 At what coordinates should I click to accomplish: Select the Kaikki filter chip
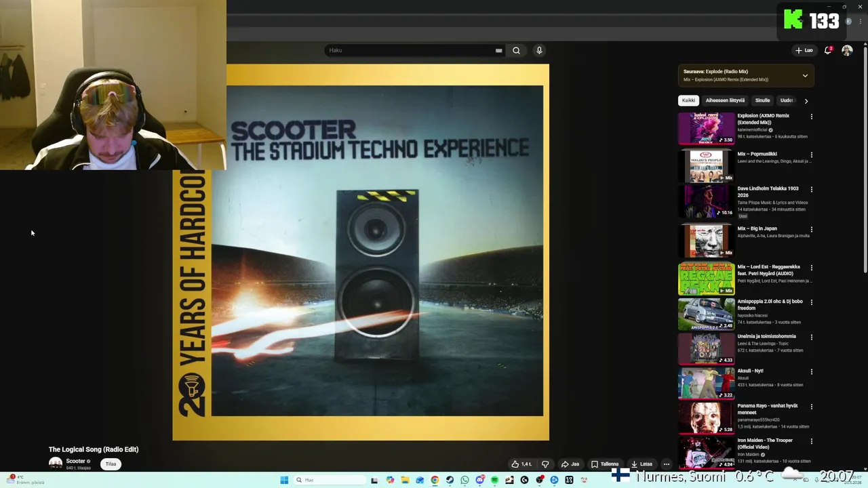(x=688, y=100)
